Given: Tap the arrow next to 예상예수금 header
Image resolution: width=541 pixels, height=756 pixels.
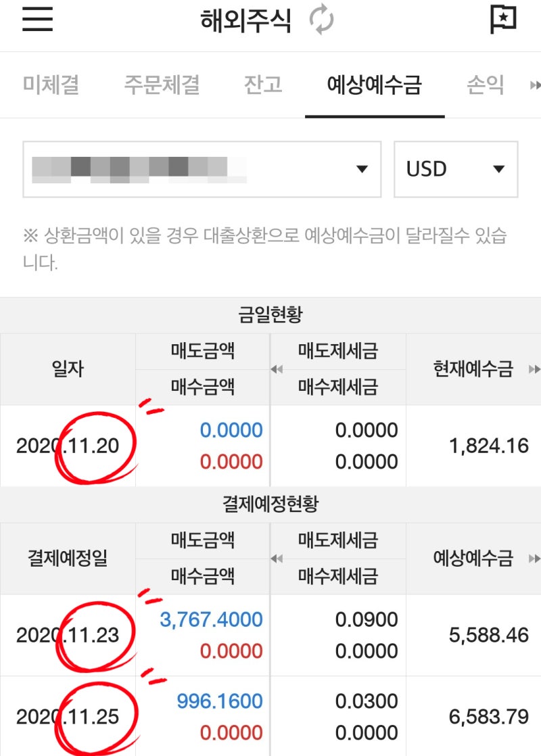Looking at the screenshot, I should tap(535, 559).
